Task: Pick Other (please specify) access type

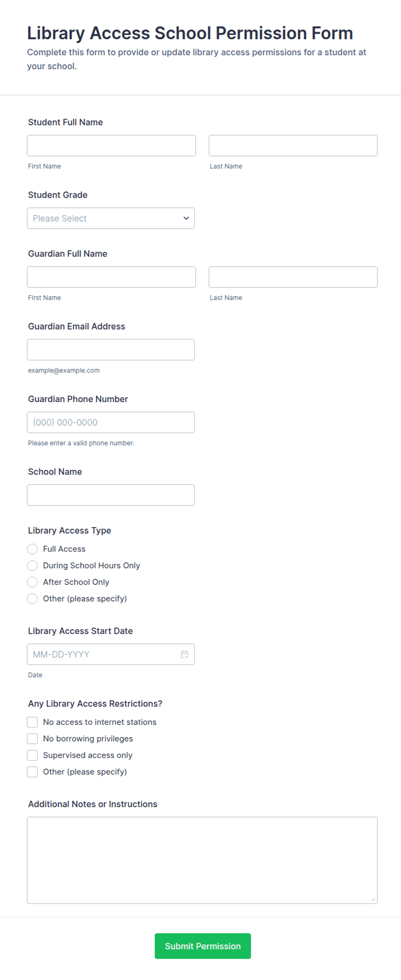Action: [x=32, y=599]
